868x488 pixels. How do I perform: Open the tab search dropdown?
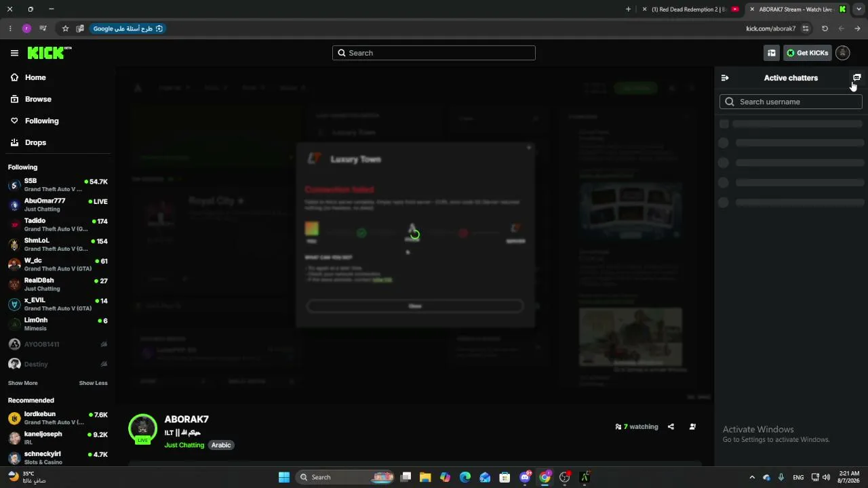point(858,9)
